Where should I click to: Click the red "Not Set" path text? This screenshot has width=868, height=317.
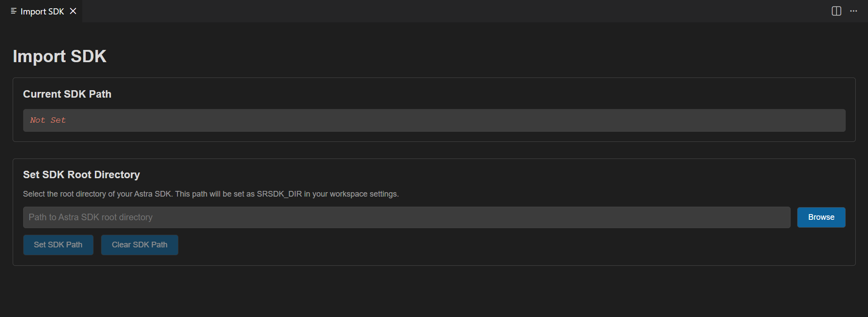click(x=48, y=120)
